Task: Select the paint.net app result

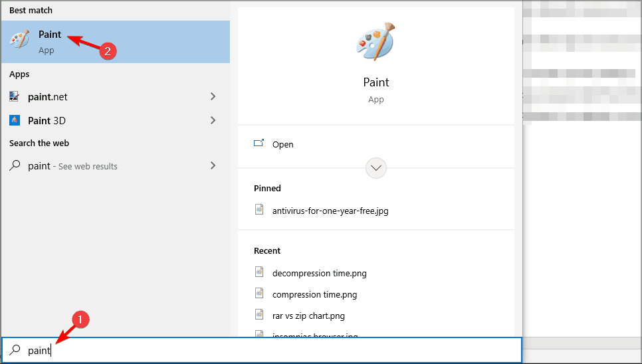Action: tap(47, 97)
